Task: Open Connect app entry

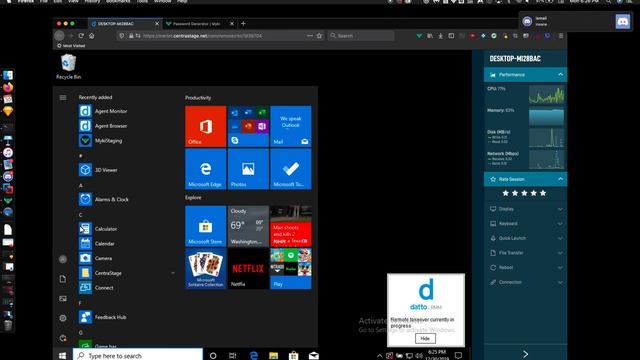Action: click(96, 287)
